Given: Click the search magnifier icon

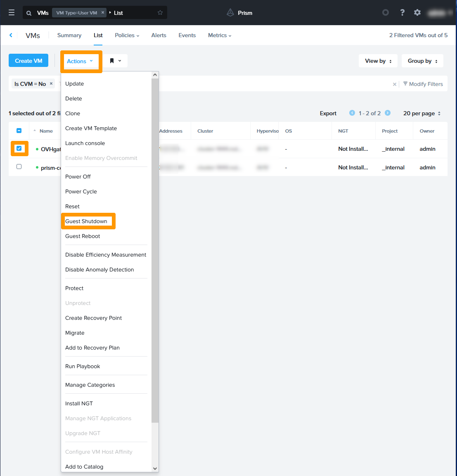Looking at the screenshot, I should [x=29, y=13].
